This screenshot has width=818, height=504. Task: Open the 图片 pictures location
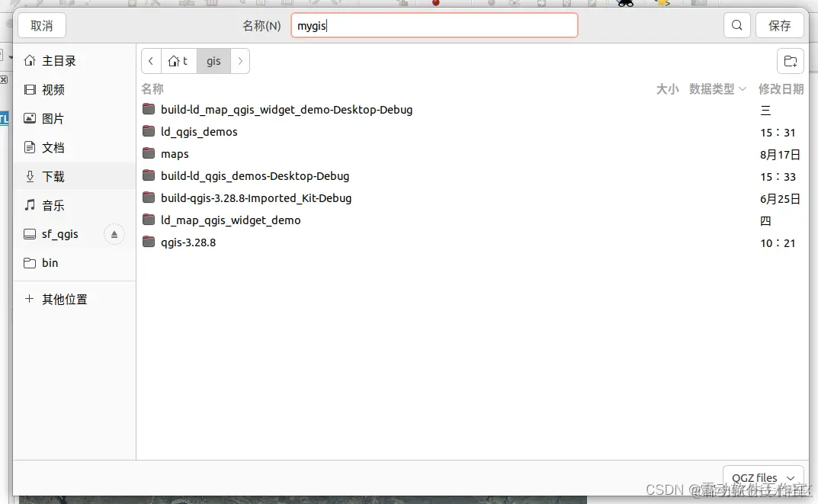tap(75, 119)
